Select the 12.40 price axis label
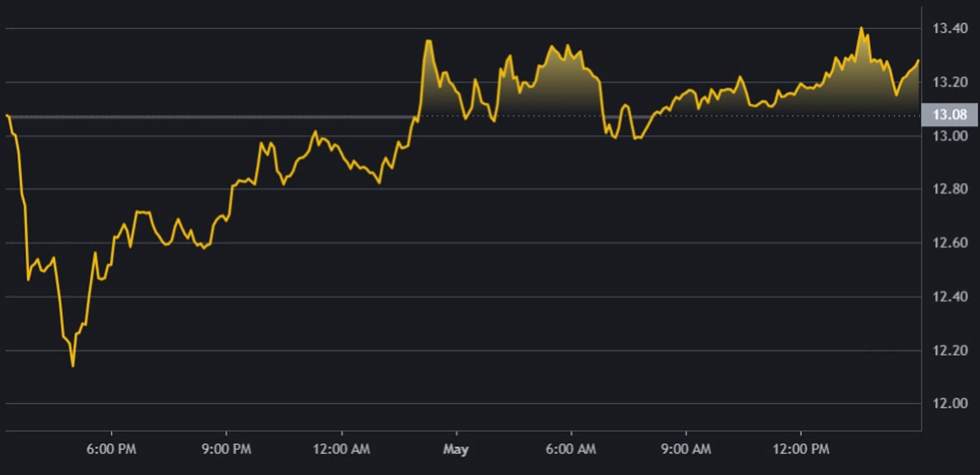 click(949, 296)
